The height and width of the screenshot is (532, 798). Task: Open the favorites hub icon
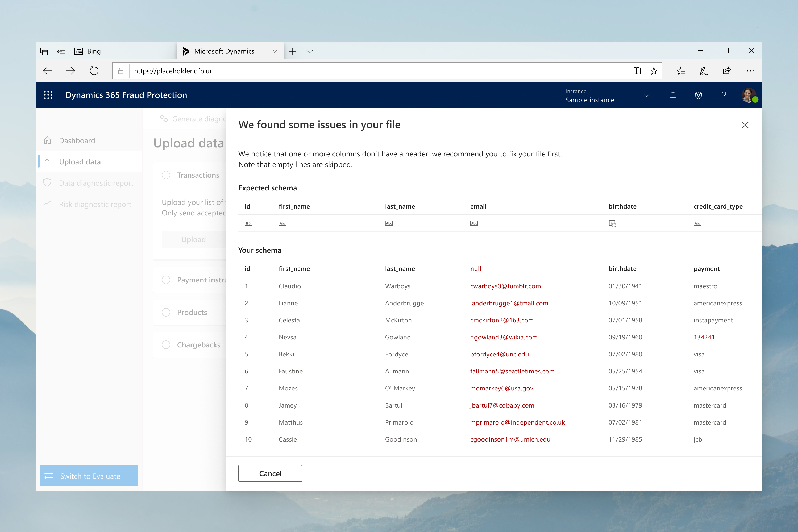681,71
